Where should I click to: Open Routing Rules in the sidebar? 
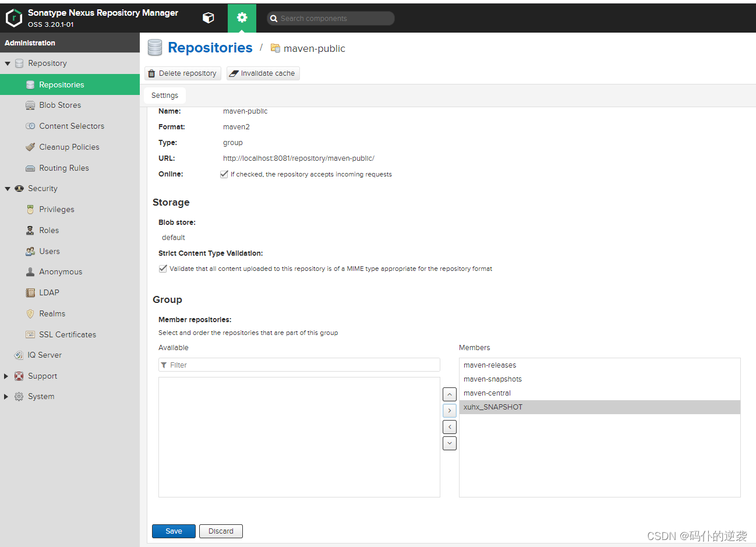tap(70, 168)
